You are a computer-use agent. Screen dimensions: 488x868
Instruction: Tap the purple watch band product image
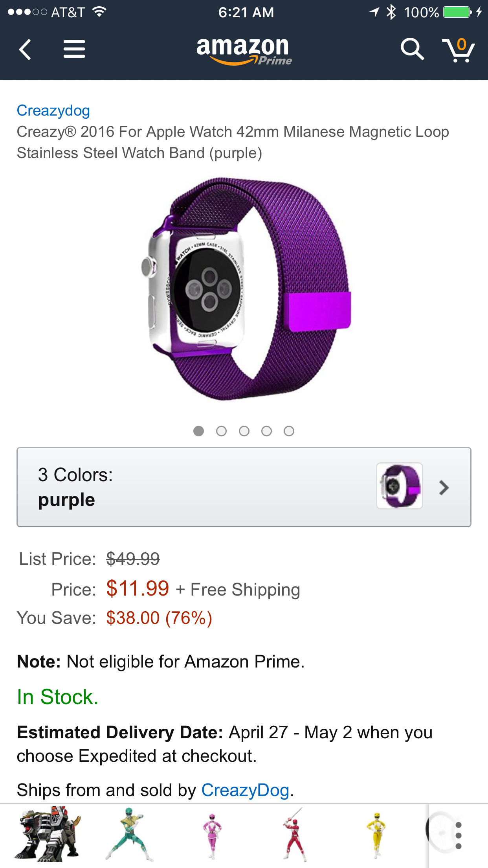(x=246, y=289)
